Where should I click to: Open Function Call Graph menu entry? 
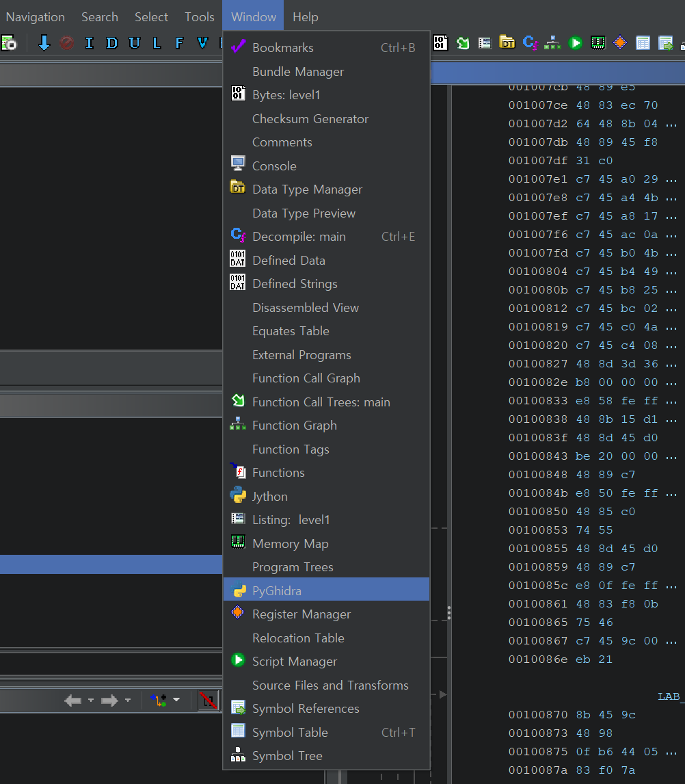(x=326, y=378)
